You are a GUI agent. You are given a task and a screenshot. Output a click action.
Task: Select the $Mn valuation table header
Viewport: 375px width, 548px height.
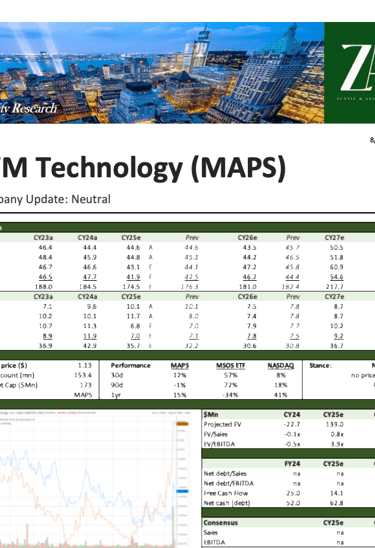tap(211, 415)
